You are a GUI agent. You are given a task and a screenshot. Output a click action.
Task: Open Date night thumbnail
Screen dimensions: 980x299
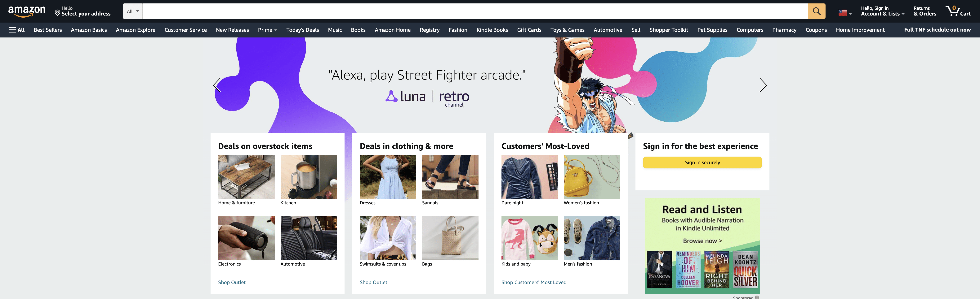point(529,177)
